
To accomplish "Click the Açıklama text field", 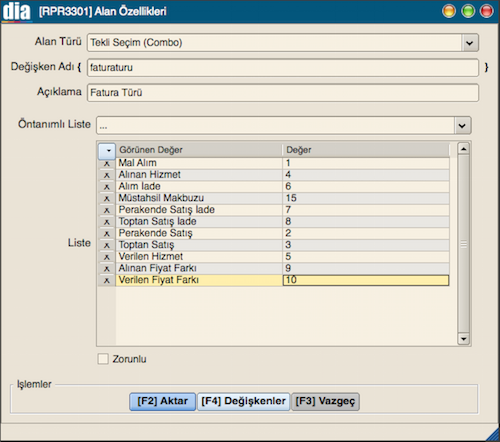I will pyautogui.click(x=283, y=93).
